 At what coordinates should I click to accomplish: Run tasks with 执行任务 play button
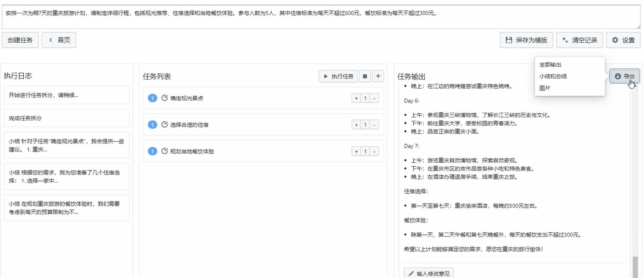(x=338, y=76)
